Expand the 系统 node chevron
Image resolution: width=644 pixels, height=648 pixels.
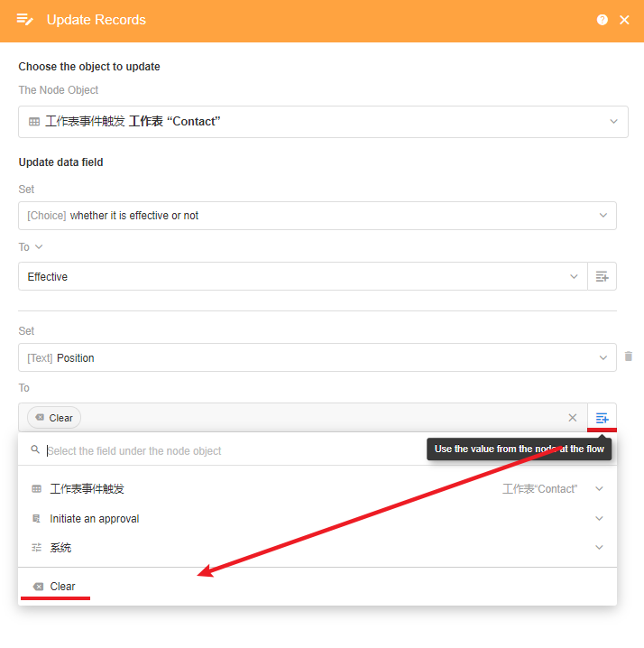coord(599,548)
